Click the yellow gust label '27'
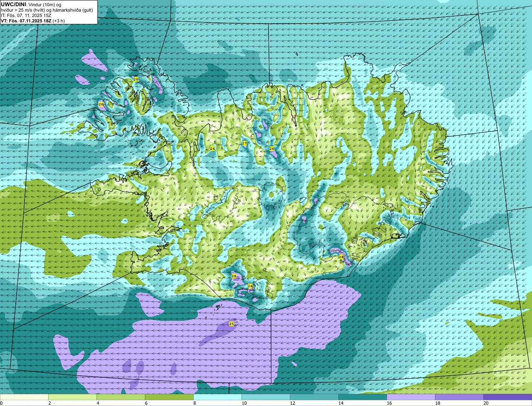 tap(244, 143)
